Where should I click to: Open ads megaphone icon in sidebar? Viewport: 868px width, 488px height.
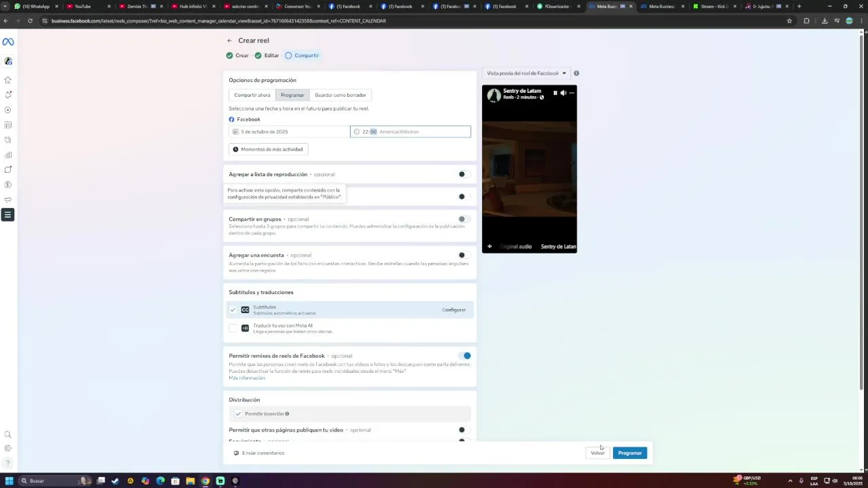tap(7, 199)
